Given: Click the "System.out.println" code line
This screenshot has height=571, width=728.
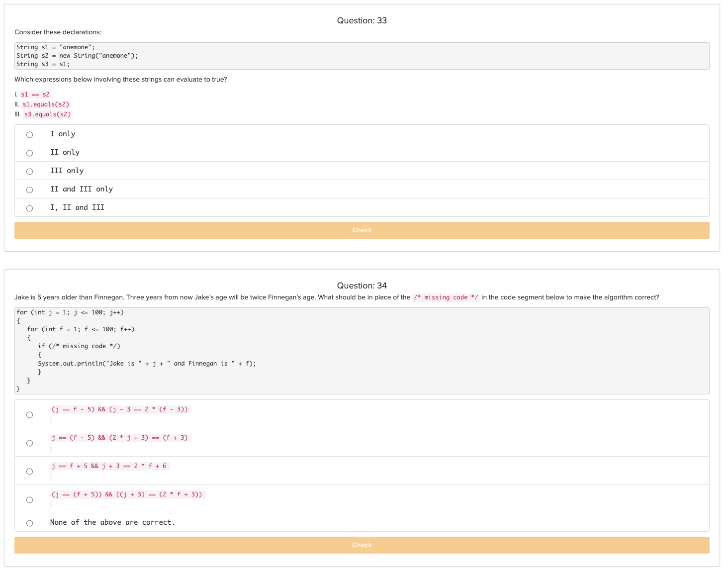Looking at the screenshot, I should [x=147, y=364].
